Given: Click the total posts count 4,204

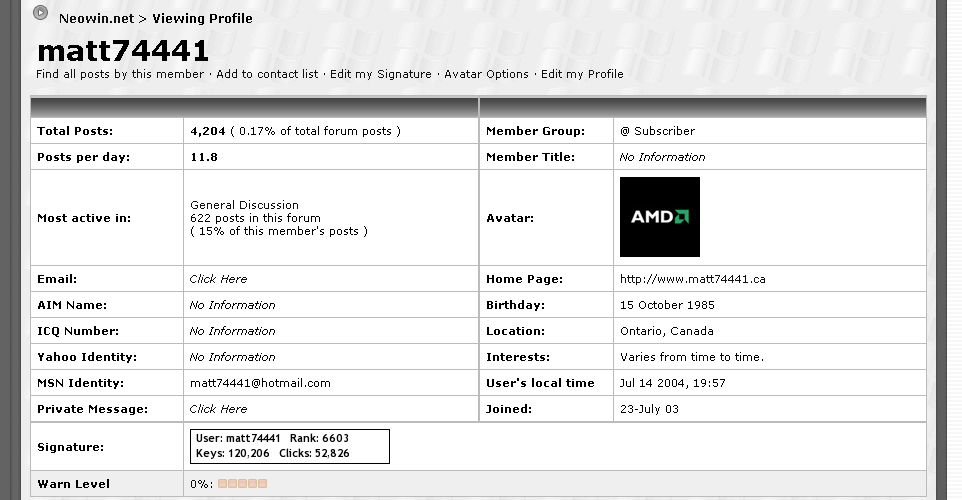Looking at the screenshot, I should [x=208, y=131].
